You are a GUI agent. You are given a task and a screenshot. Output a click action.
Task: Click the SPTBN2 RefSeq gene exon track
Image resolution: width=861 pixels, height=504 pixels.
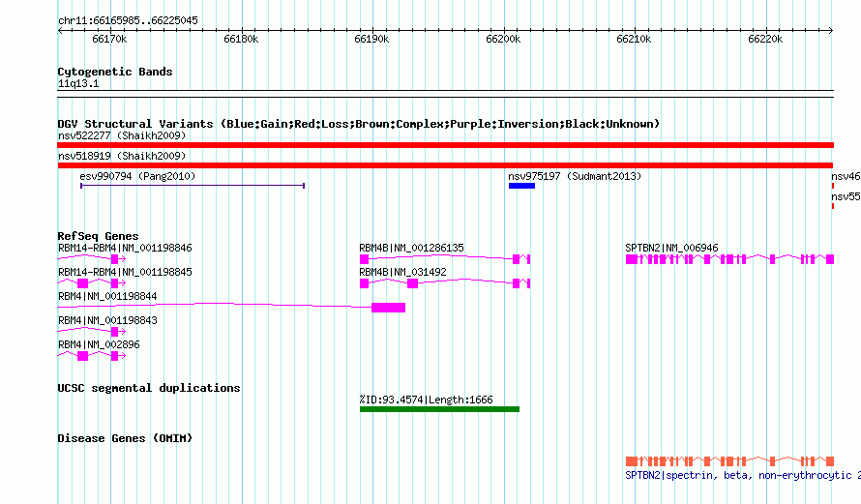[x=729, y=259]
